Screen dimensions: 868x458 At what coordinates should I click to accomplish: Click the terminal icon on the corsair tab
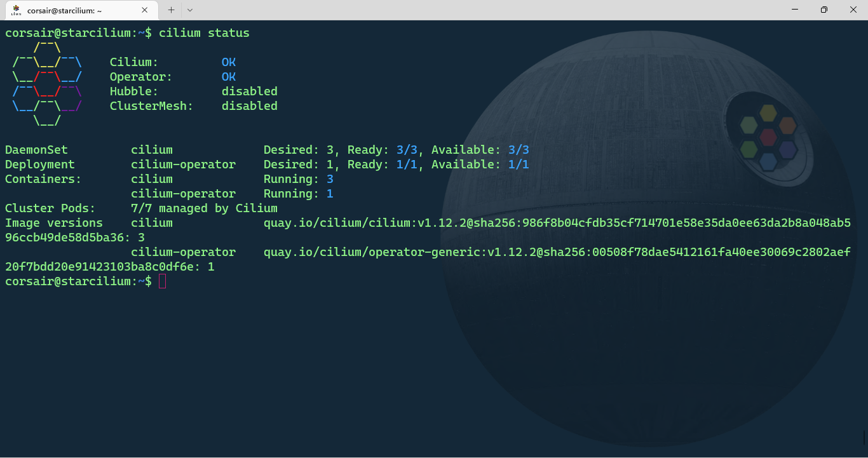pos(15,10)
